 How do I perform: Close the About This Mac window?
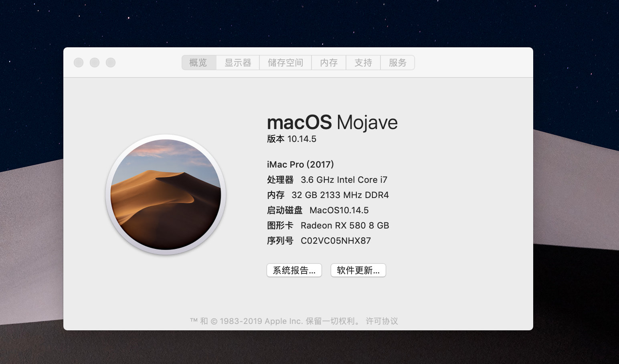coord(79,63)
